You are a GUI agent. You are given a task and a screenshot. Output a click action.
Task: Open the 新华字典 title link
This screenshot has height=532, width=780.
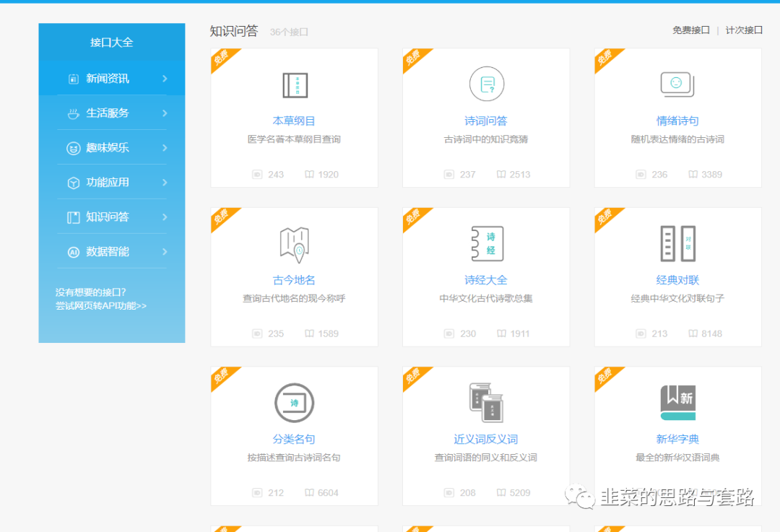click(x=677, y=439)
